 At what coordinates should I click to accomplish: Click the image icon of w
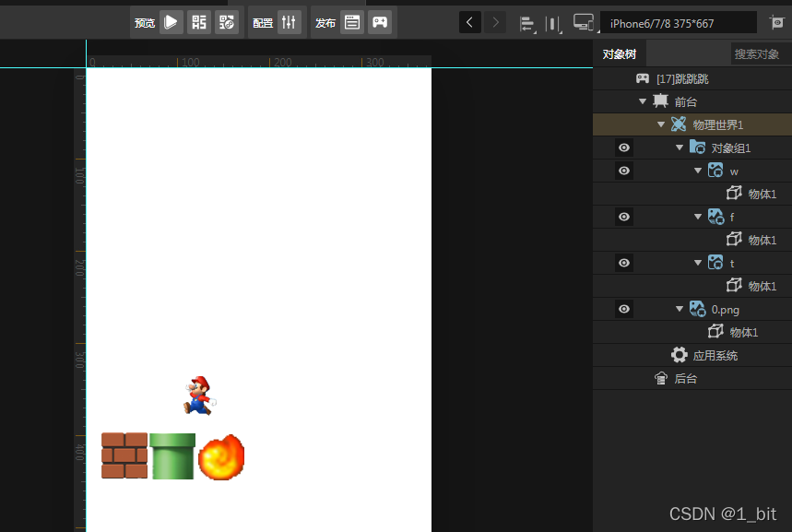tap(715, 171)
